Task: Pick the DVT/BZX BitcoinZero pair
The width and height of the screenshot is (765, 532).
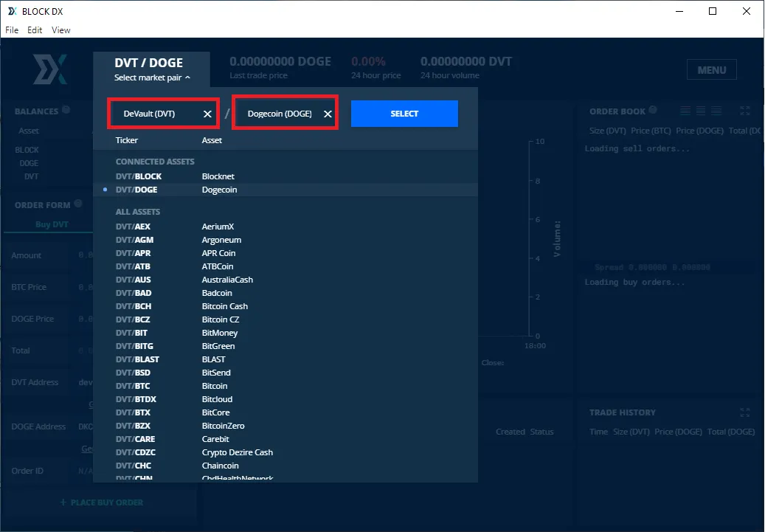Action: point(285,426)
